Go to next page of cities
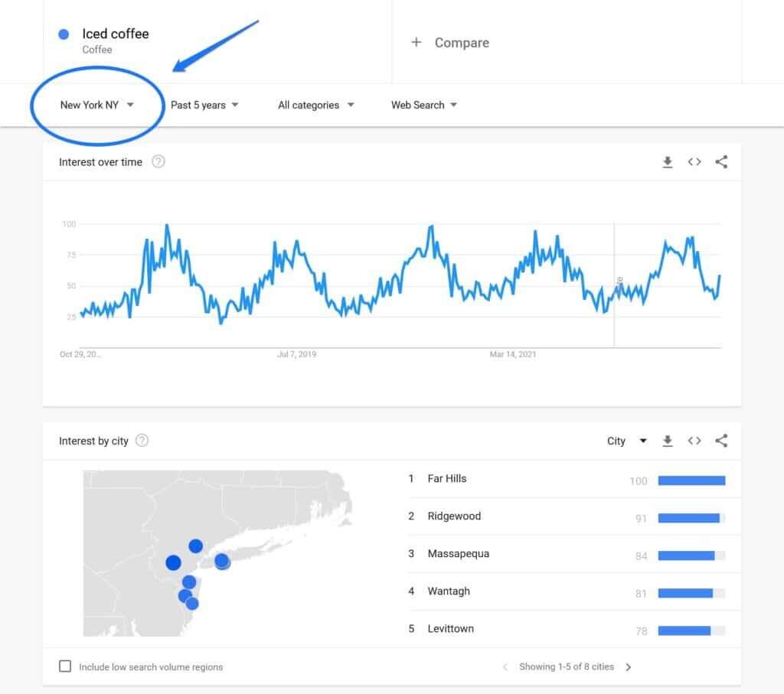The height and width of the screenshot is (694, 784). [629, 667]
